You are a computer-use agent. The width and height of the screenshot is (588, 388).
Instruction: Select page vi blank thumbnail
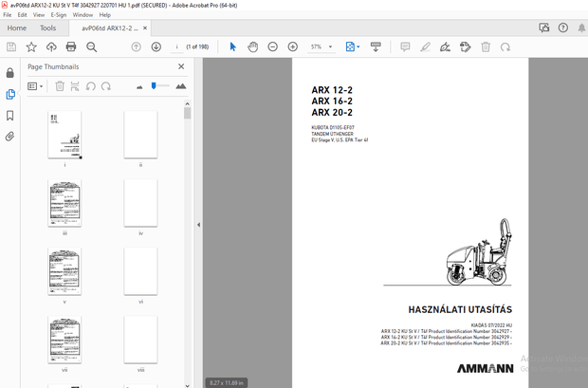coord(140,271)
